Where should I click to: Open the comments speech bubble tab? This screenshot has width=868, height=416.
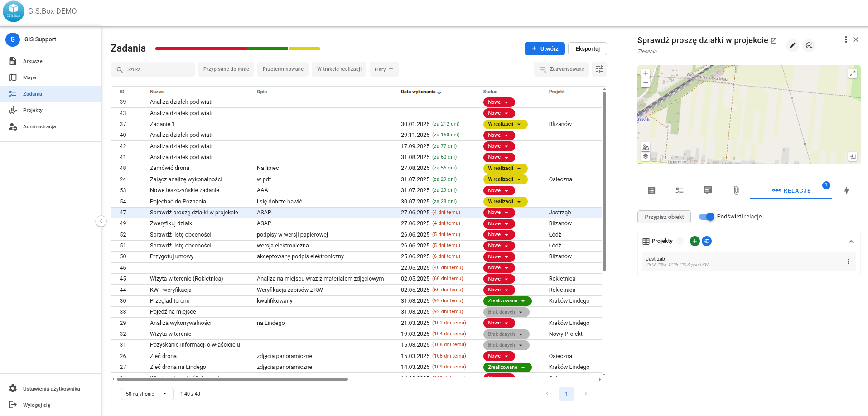pyautogui.click(x=708, y=190)
